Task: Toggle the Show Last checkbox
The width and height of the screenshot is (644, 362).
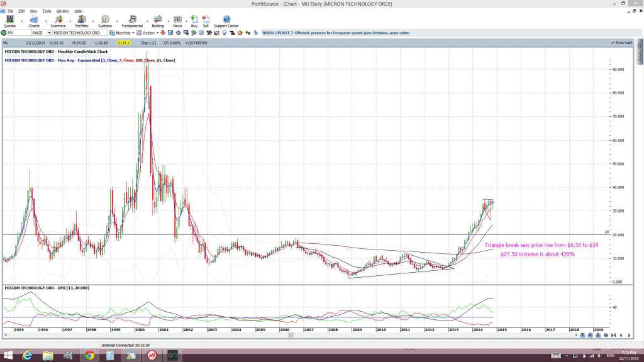Action: (613, 43)
